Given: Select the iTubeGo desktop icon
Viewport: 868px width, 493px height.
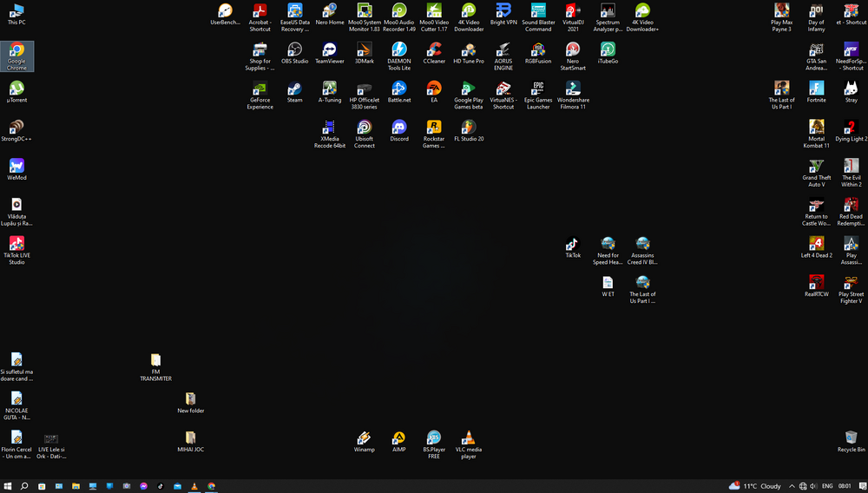Looking at the screenshot, I should pyautogui.click(x=608, y=53).
